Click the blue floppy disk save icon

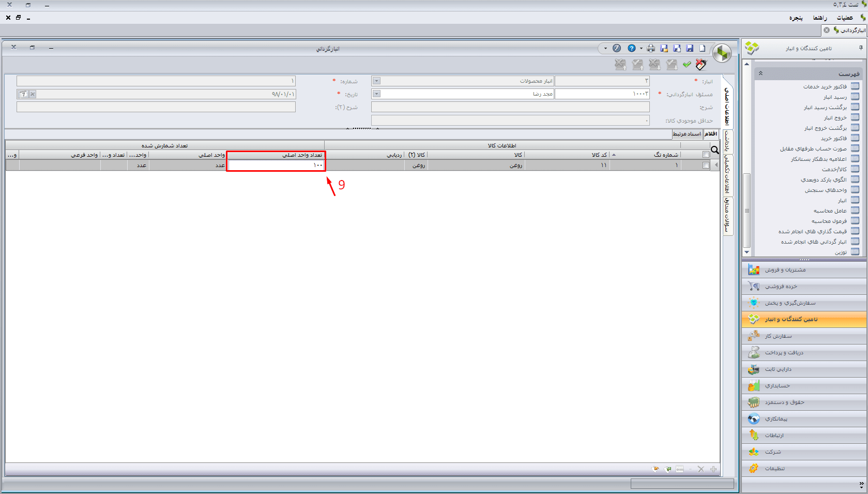pyautogui.click(x=690, y=48)
